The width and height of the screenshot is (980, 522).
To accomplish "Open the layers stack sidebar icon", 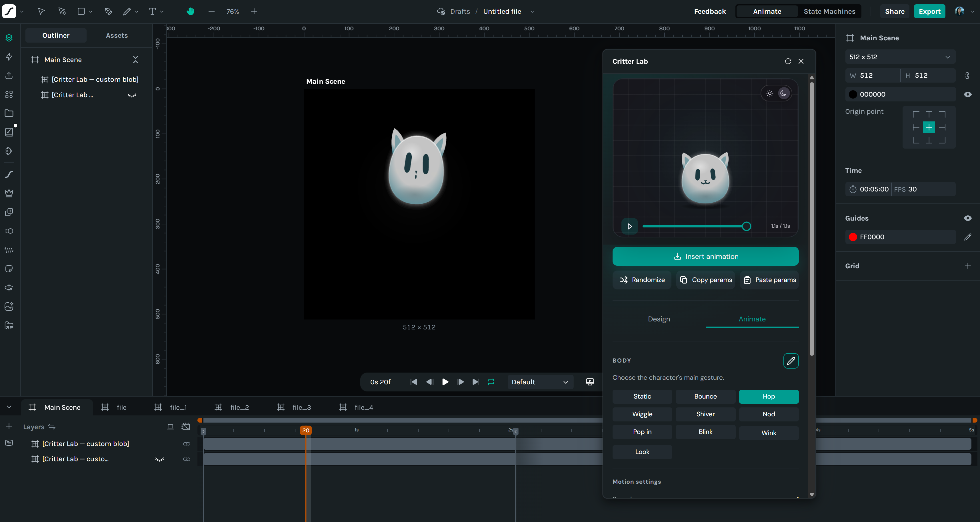I will coord(9,38).
